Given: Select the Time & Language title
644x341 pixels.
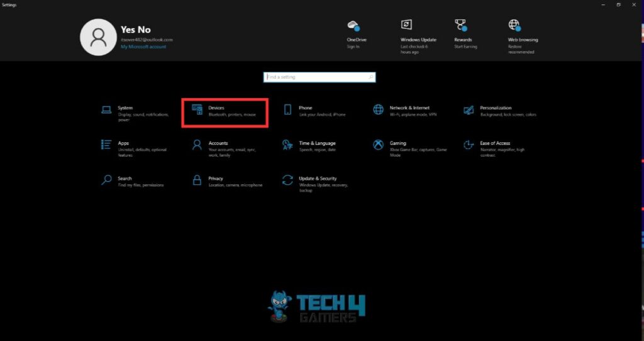Looking at the screenshot, I should pyautogui.click(x=317, y=143).
